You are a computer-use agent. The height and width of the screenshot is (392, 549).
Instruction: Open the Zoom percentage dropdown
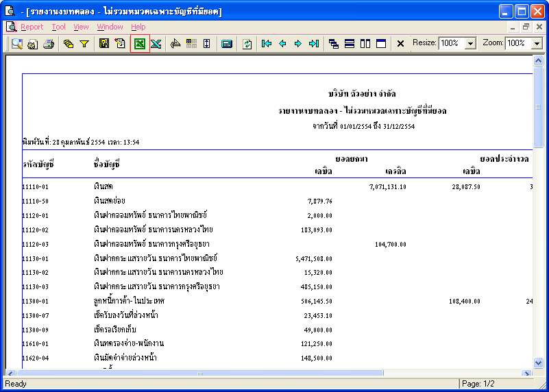tap(537, 43)
